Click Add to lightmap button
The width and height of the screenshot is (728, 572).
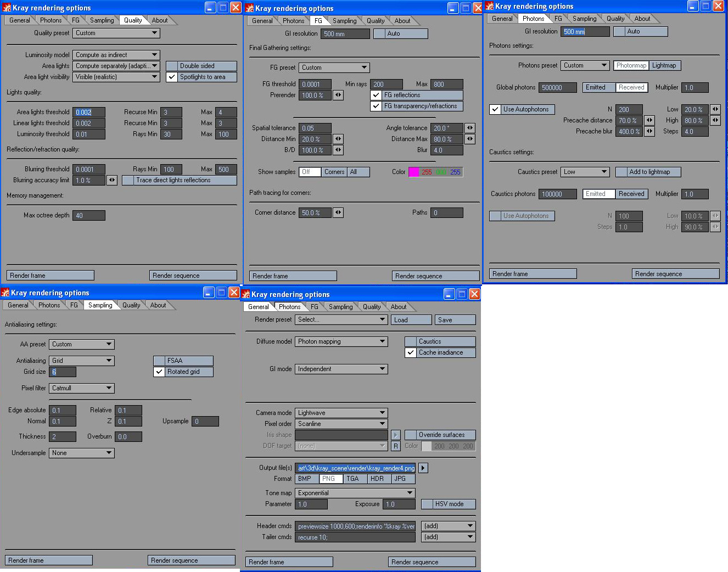[x=648, y=172]
